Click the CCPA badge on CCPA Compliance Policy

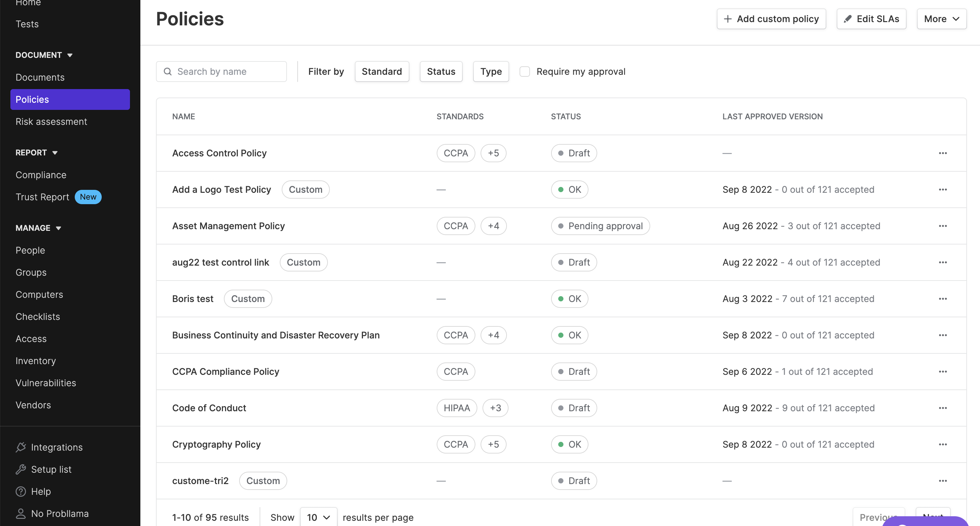(456, 372)
